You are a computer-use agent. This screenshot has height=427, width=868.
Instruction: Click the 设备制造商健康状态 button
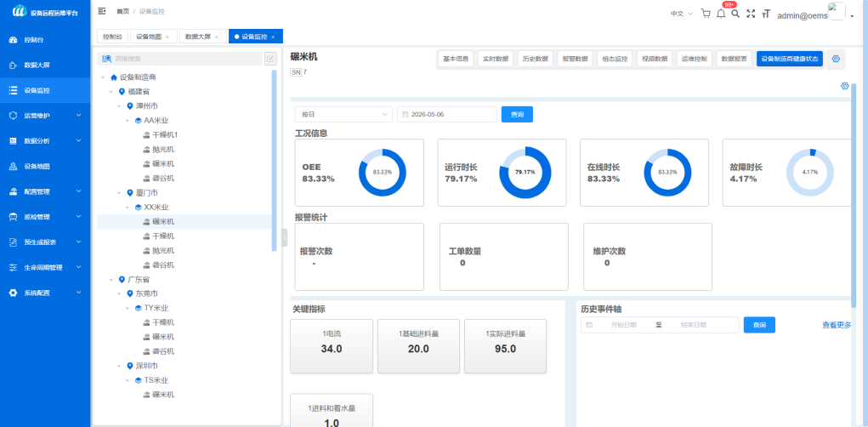pyautogui.click(x=790, y=59)
